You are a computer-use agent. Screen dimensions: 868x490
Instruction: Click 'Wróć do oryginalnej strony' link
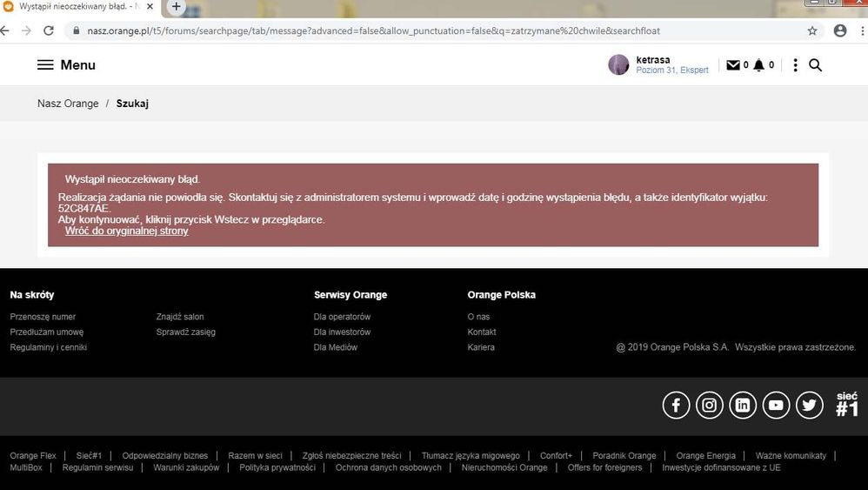126,232
